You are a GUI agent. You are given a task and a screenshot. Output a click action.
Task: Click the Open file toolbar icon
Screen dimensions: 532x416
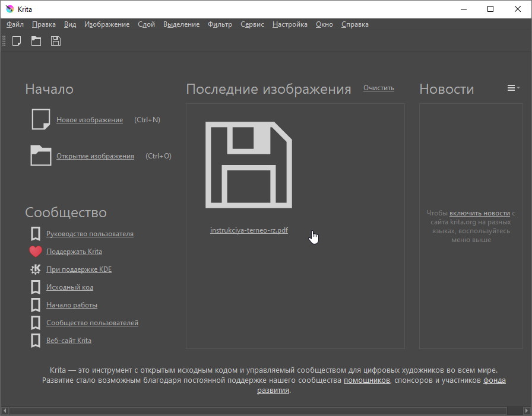tap(36, 41)
